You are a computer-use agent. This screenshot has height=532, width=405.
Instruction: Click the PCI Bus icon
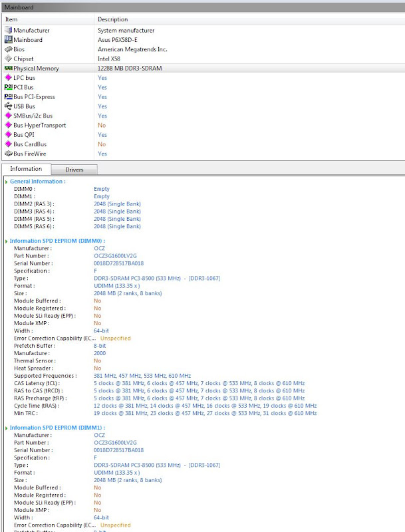coord(9,87)
